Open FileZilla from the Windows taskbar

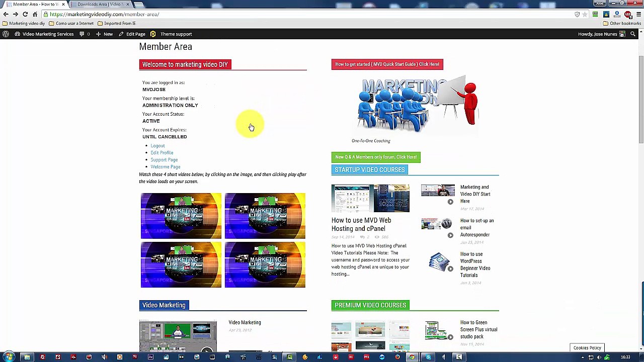pos(42,357)
